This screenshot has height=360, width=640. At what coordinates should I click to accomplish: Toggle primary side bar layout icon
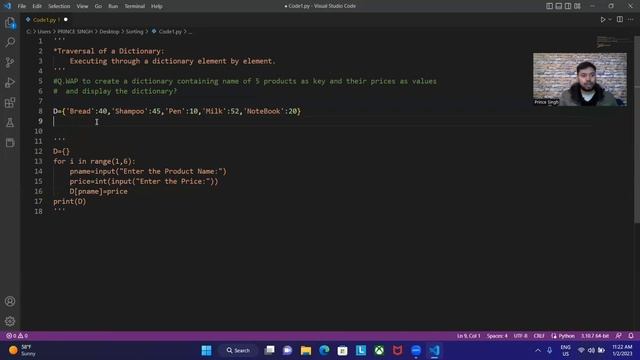(x=549, y=6)
